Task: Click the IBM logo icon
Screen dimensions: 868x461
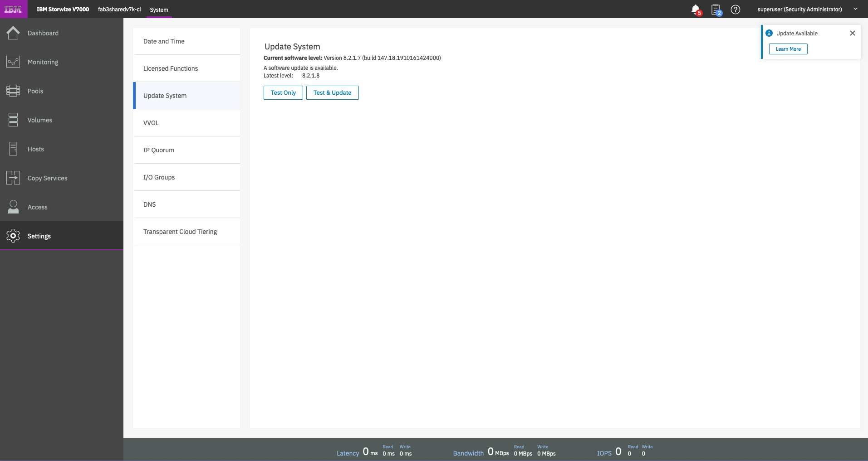Action: coord(13,9)
